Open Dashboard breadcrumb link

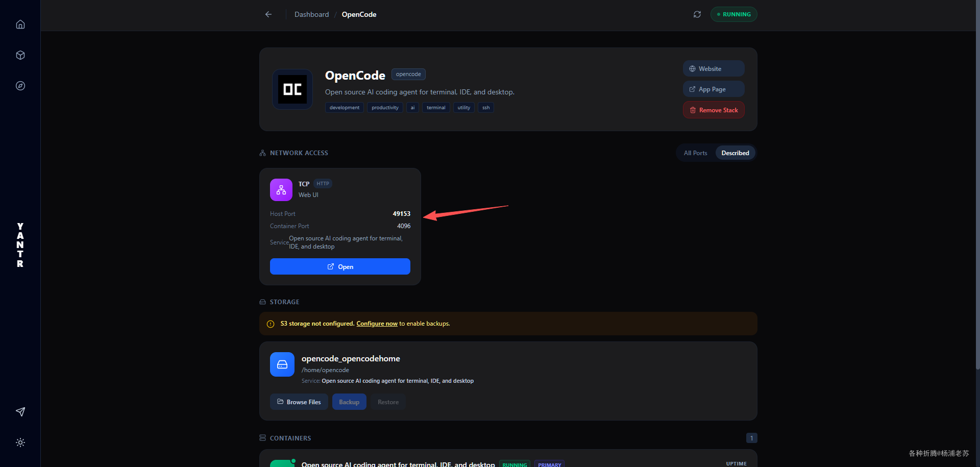[312, 14]
